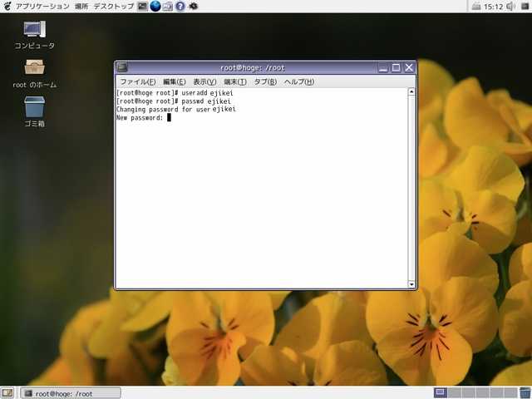
Task: Click the terminal title bar root@hoge: /root
Action: click(252, 67)
